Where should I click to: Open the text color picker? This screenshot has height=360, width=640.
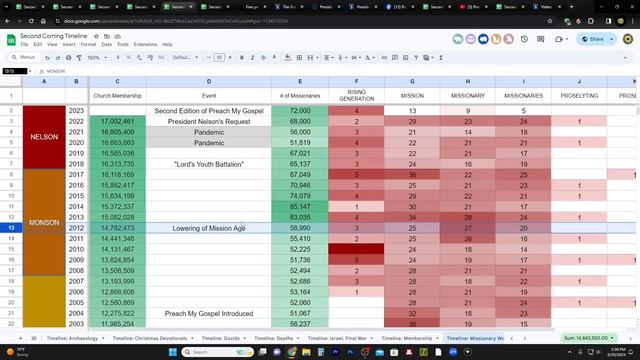click(274, 58)
